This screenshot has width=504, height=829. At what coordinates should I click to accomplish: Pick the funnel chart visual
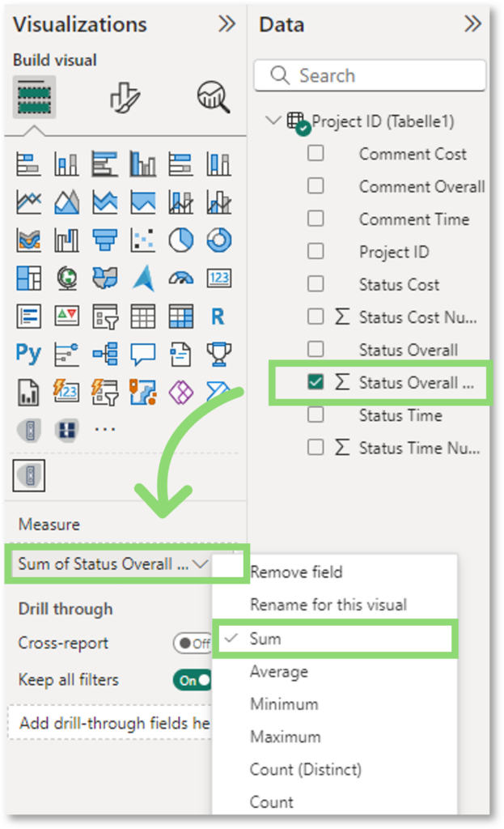[105, 240]
